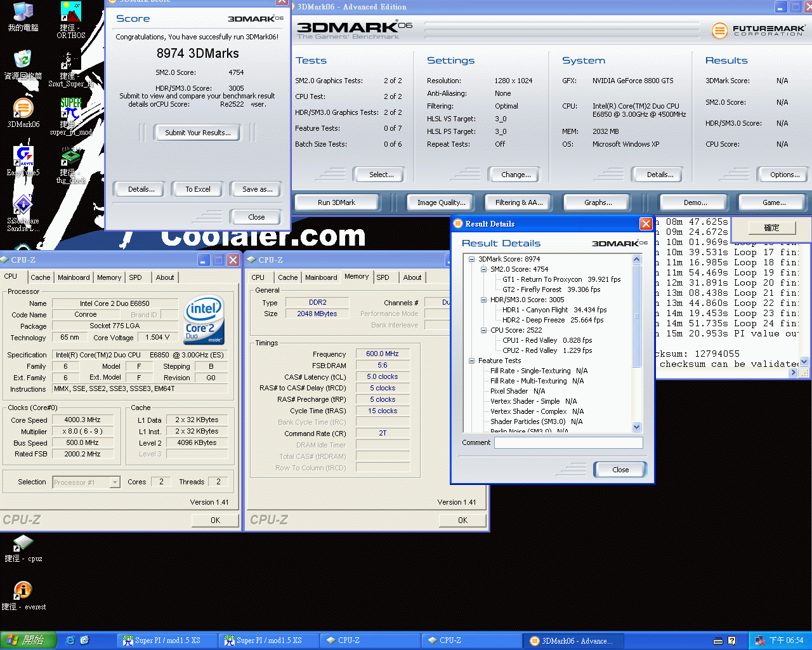Open About tab in left CPU-Z window
812x650 pixels.
click(x=165, y=277)
